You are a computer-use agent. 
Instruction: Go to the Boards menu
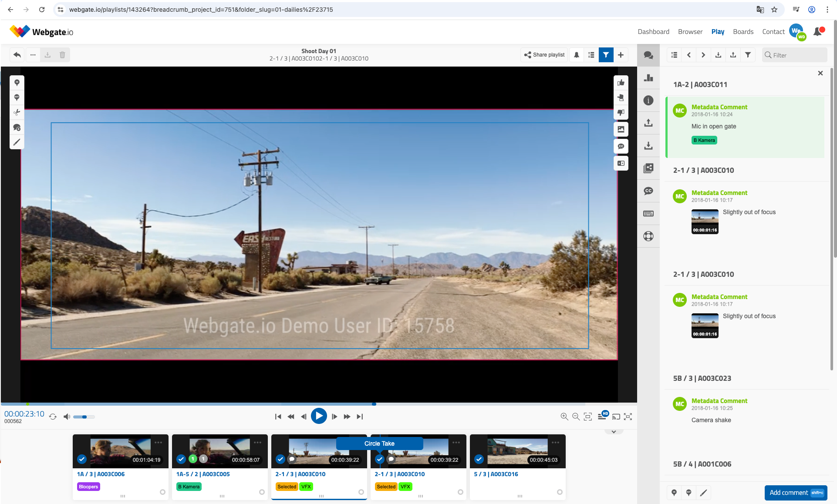743,32
